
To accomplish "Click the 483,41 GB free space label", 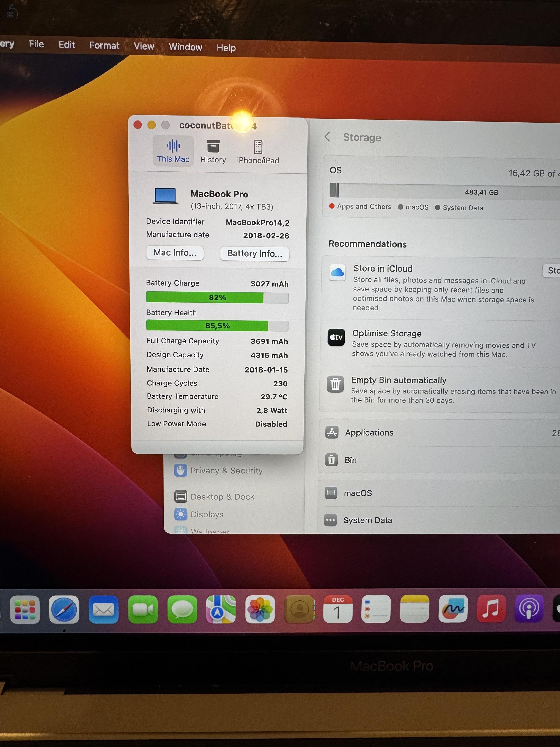I will coord(481,192).
